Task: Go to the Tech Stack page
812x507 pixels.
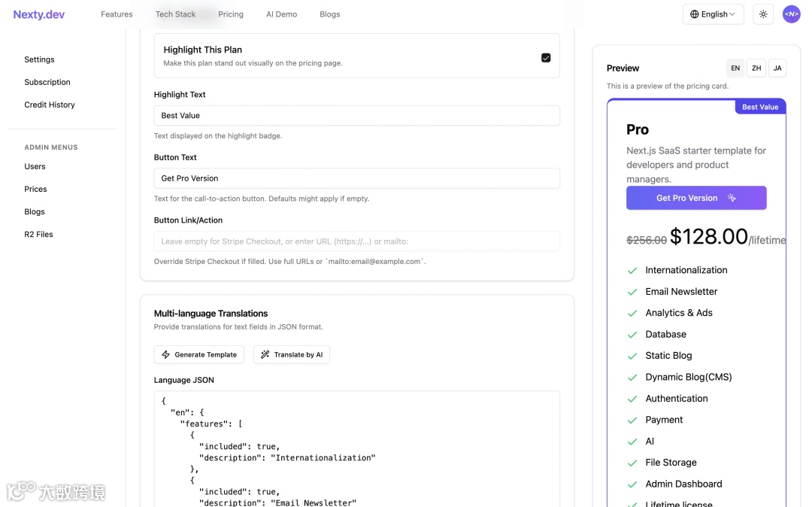Action: pos(175,14)
